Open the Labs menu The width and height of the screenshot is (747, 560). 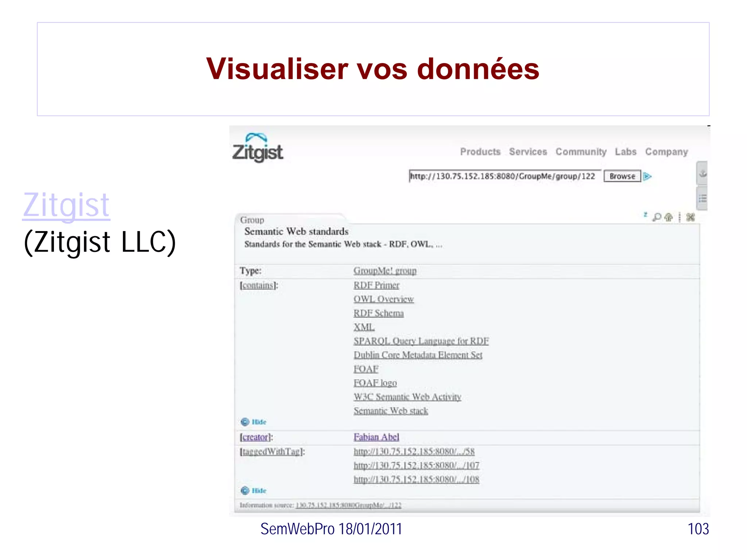(626, 152)
